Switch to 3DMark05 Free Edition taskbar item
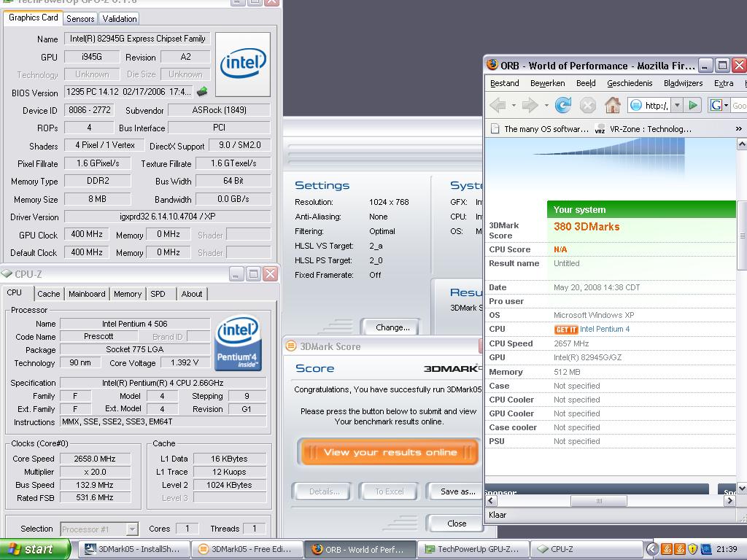Image resolution: width=747 pixels, height=560 pixels. pyautogui.click(x=247, y=549)
